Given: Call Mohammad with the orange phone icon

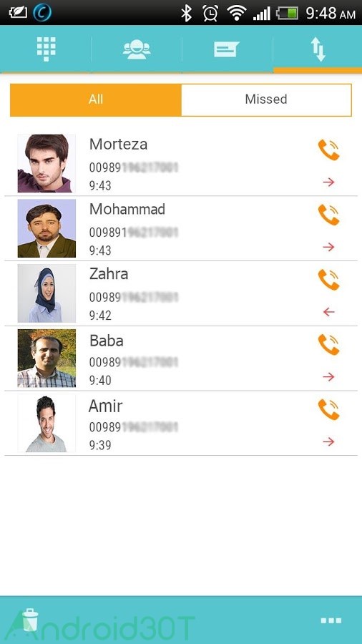Looking at the screenshot, I should click(x=329, y=215).
